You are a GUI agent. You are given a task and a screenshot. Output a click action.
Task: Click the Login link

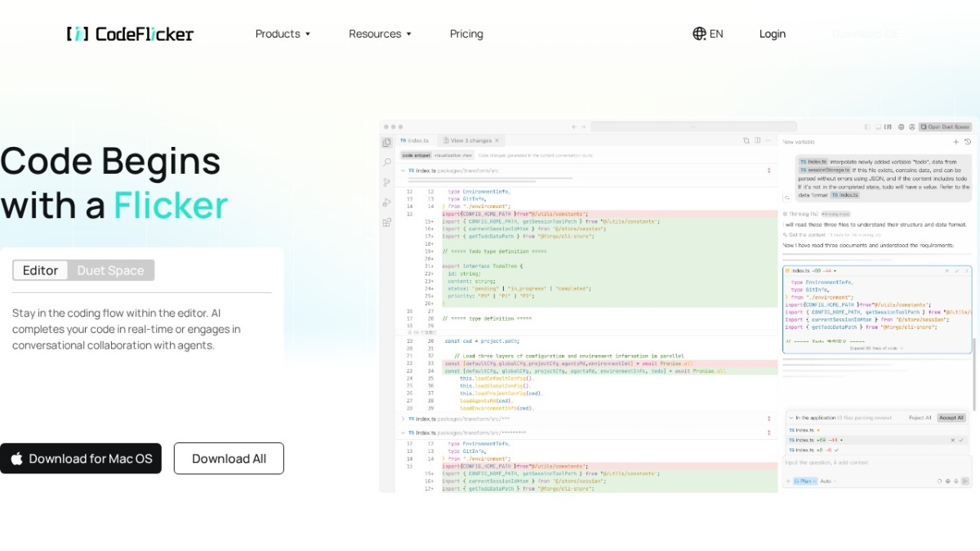pos(772,33)
